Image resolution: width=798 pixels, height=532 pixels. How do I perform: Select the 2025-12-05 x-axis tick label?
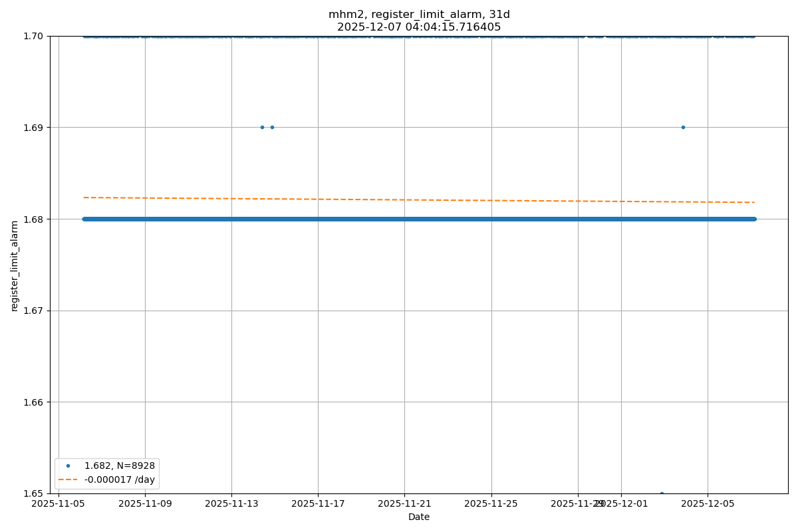708,503
